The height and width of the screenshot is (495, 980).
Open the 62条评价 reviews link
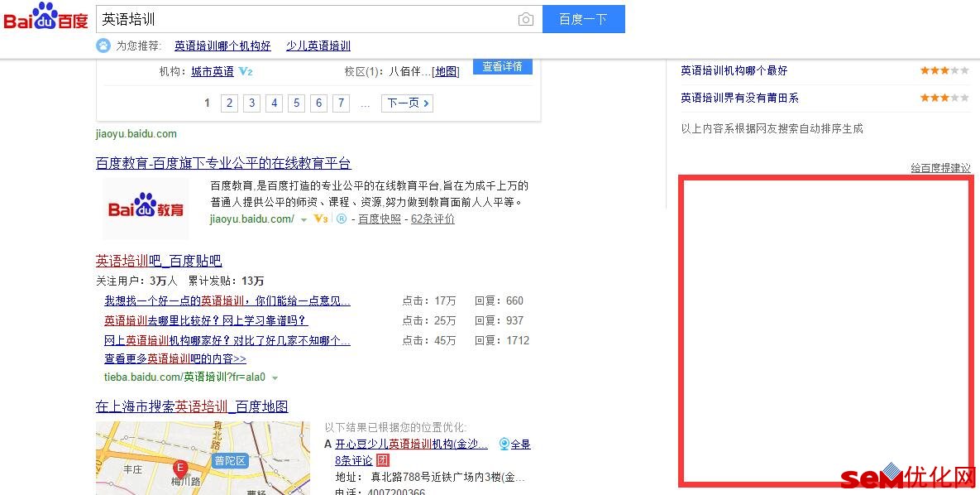pyautogui.click(x=433, y=219)
